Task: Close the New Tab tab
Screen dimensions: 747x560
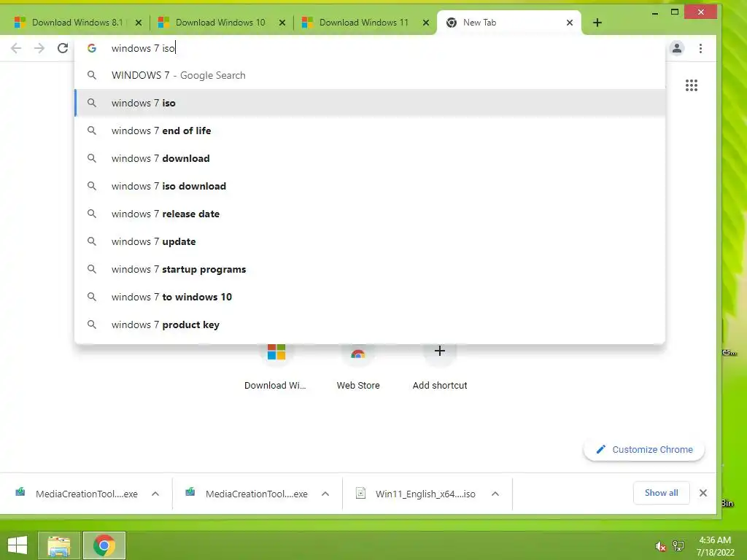Action: tap(569, 23)
